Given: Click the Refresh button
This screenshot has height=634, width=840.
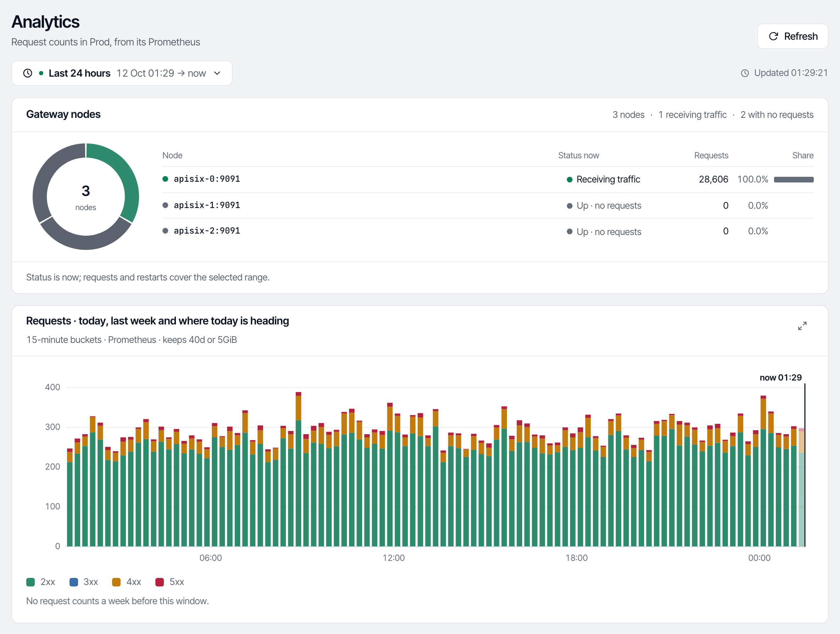Looking at the screenshot, I should (x=792, y=36).
